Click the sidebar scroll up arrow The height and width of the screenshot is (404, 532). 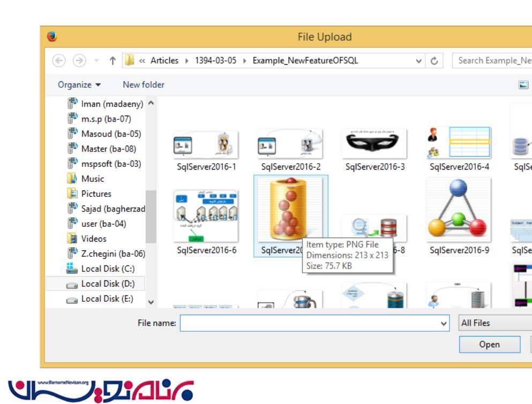(x=151, y=102)
